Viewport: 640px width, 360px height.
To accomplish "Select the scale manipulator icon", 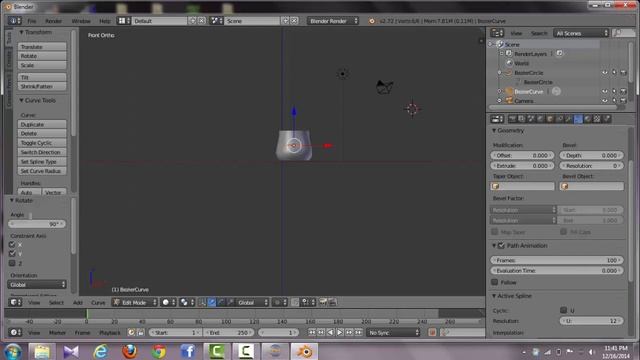I will point(230,302).
